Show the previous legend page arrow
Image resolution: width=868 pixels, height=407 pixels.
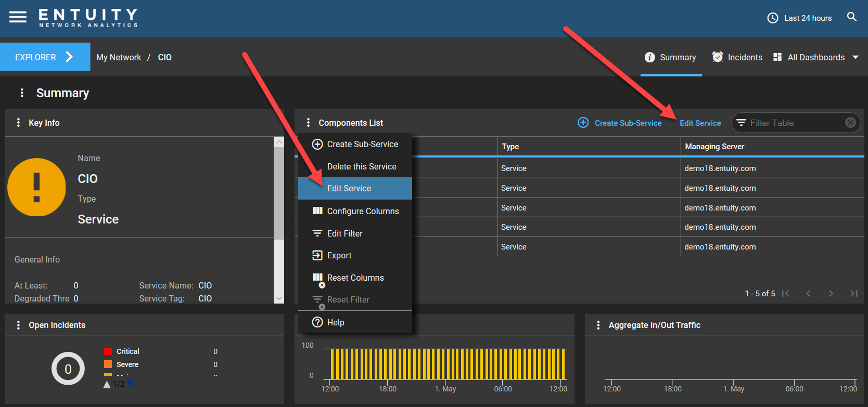107,385
